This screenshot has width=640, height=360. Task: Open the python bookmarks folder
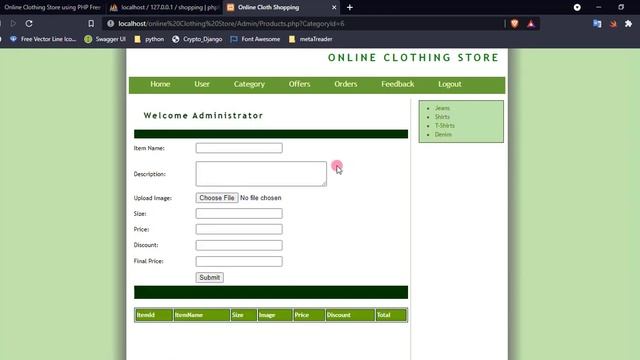click(x=149, y=39)
